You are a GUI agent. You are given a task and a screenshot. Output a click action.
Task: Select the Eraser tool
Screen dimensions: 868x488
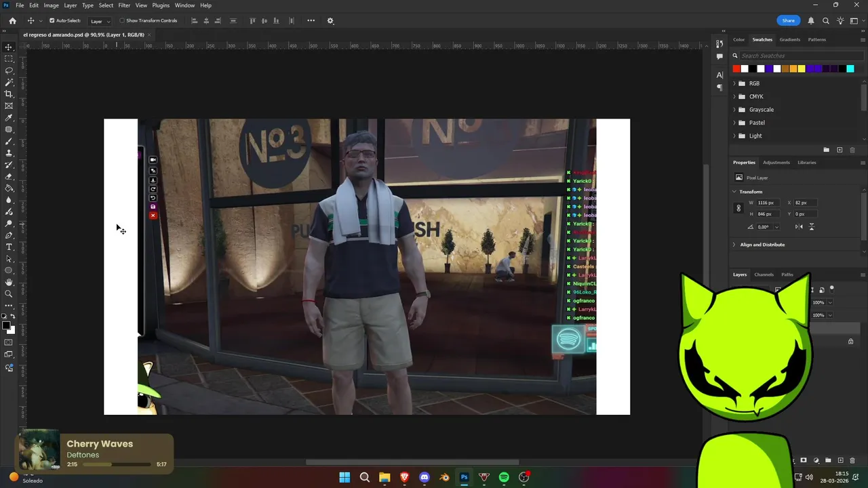9,177
